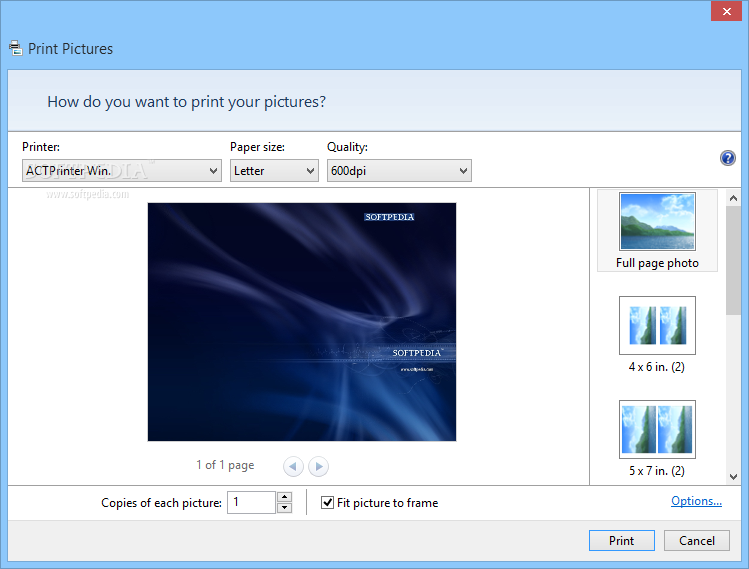Screen dimensions: 749x569
Task: Go to previous page with left arrow
Action: pyautogui.click(x=293, y=466)
